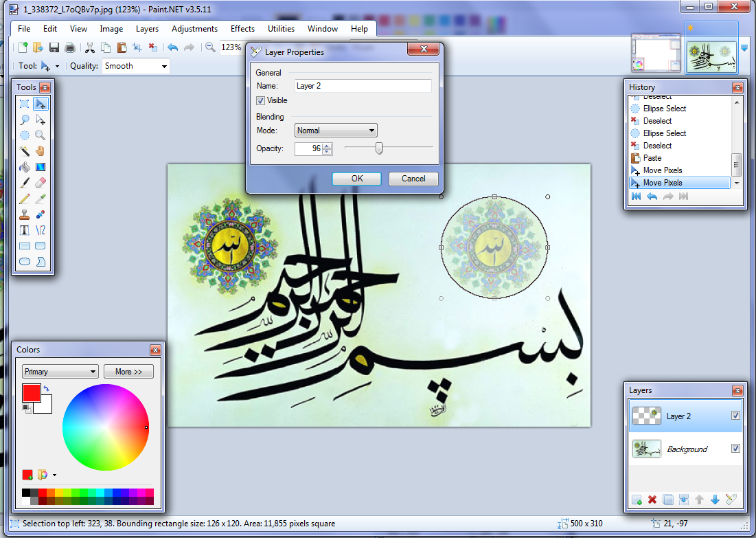Click the Print icon in toolbar
The image size is (756, 538).
tap(70, 47)
